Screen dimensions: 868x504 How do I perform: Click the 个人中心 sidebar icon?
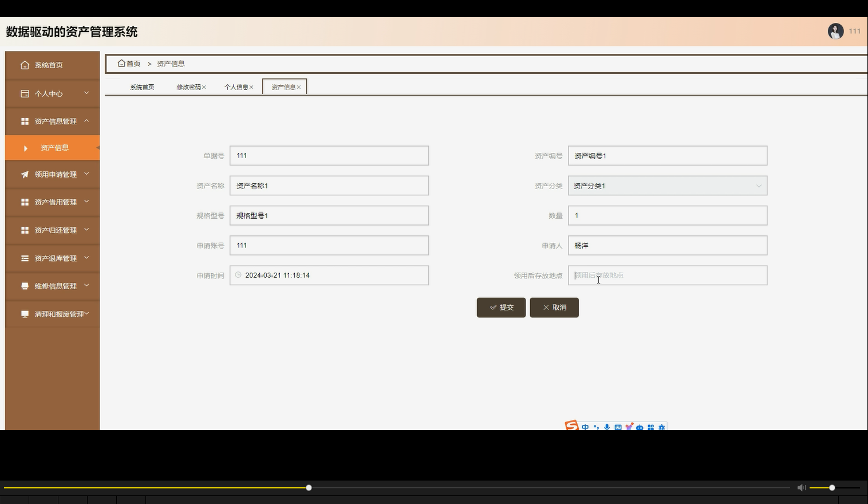25,93
